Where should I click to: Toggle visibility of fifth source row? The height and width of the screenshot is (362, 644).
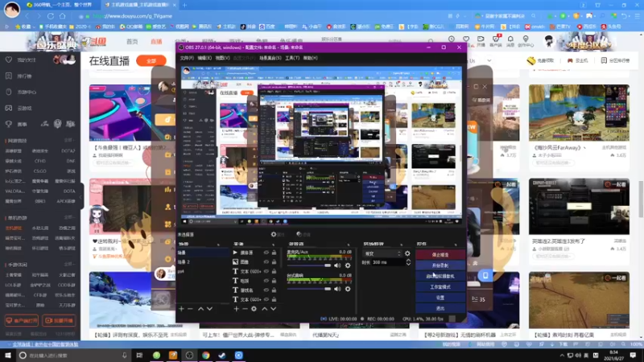pos(266,290)
